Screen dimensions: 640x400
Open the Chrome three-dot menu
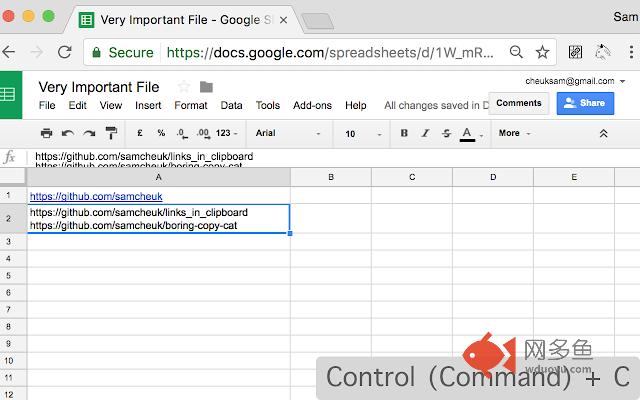tap(631, 52)
